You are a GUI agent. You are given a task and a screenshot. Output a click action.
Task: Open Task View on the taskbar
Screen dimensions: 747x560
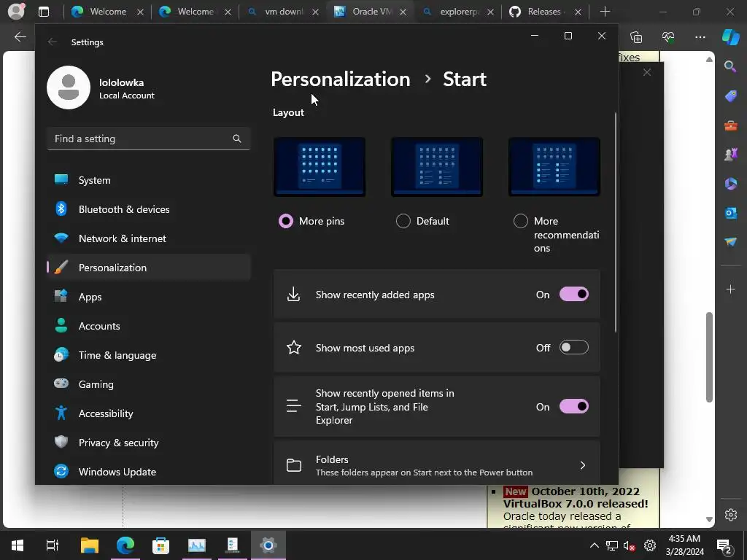(53, 545)
